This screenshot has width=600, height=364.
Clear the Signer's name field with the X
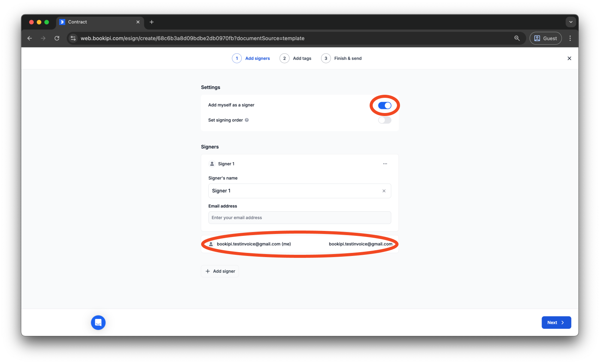tap(384, 191)
